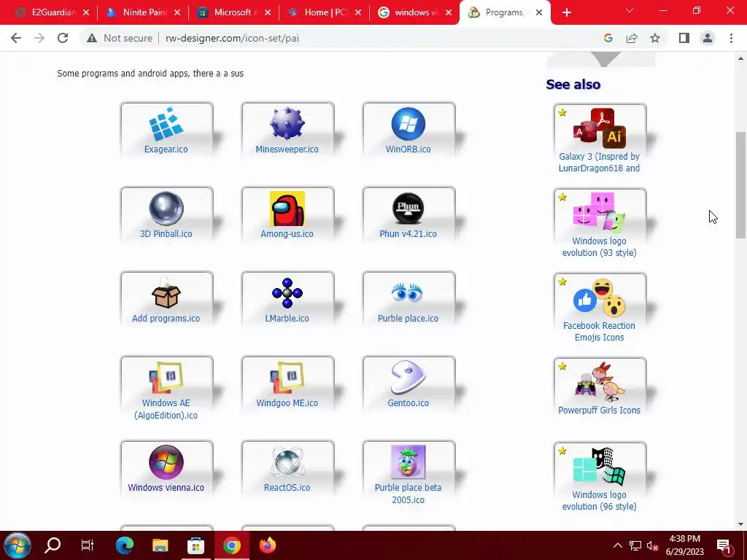Open the muted volume tray icon

(x=653, y=545)
